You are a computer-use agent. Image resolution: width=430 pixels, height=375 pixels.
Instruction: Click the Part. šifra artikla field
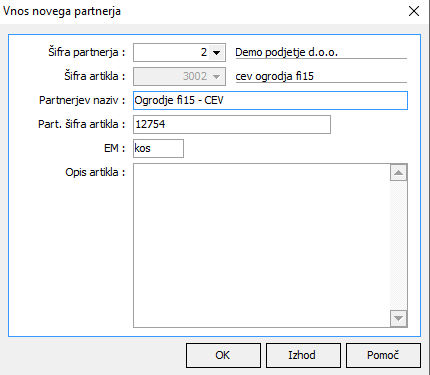pyautogui.click(x=232, y=124)
